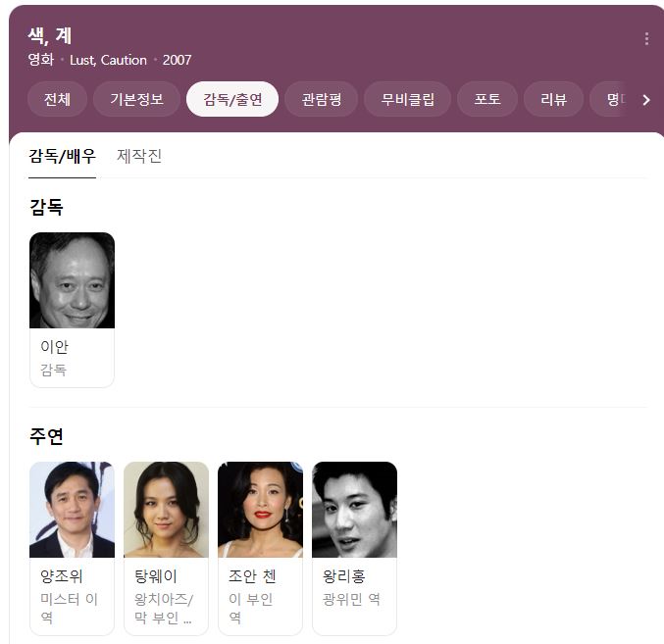Screen dimensions: 664x644
Task: Select the 감독/출연 tab chip
Action: point(232,99)
